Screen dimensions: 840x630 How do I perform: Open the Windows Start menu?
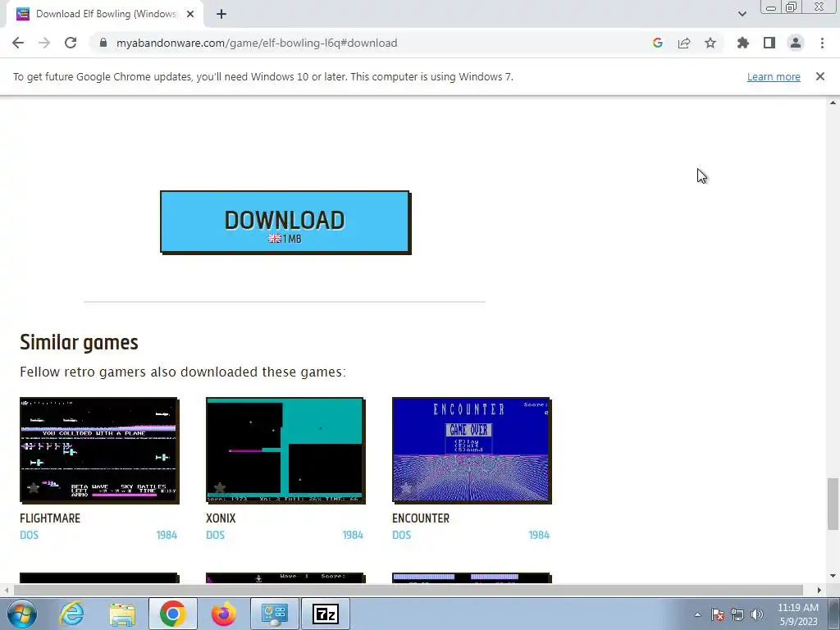pyautogui.click(x=21, y=614)
